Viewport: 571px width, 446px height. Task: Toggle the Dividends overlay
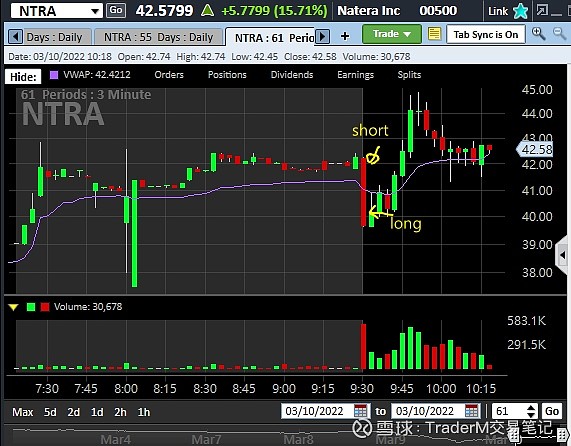pos(292,75)
